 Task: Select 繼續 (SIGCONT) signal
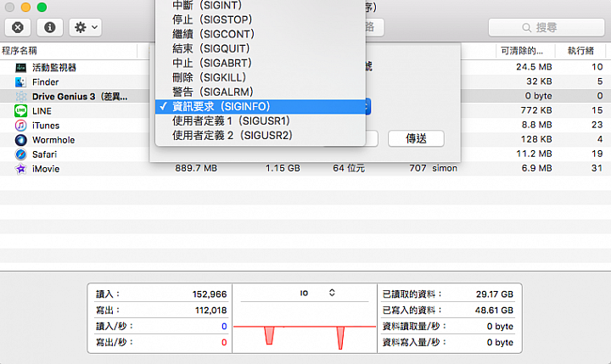[260, 34]
